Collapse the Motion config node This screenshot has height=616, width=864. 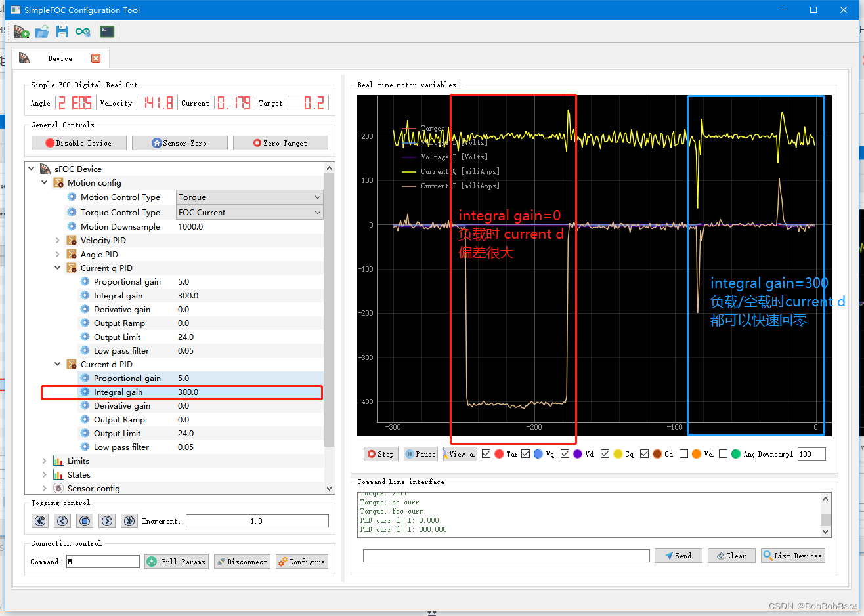coord(45,182)
